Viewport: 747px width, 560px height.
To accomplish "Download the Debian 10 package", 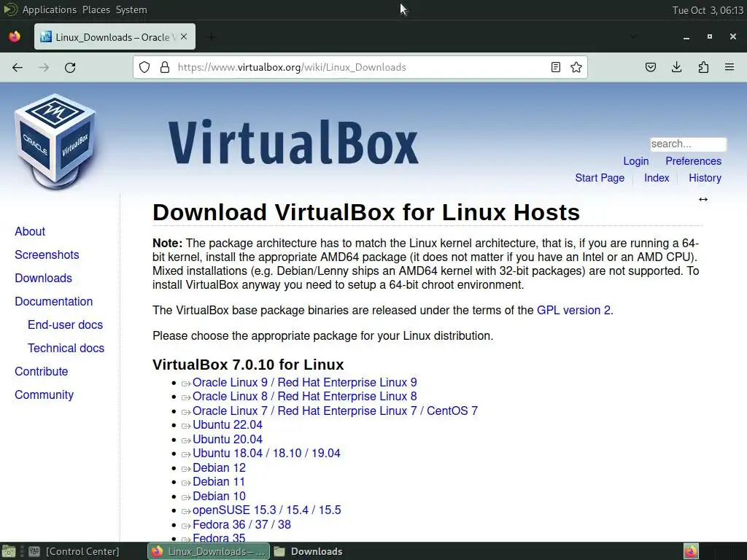I will [219, 496].
